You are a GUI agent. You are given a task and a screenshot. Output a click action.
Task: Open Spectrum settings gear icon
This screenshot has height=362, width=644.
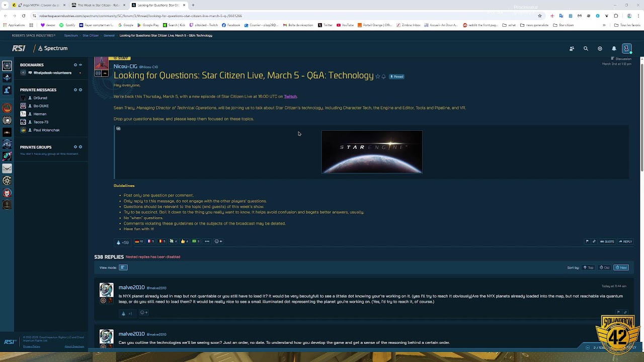(600, 49)
